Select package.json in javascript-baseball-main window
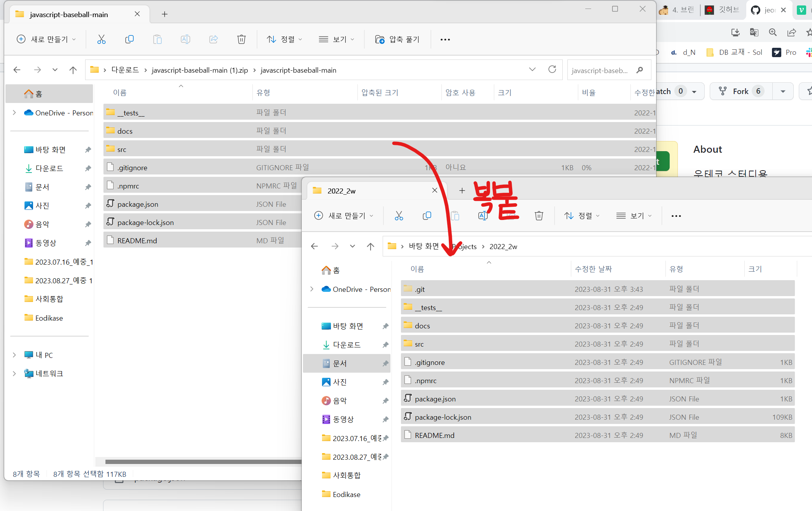 202,204
